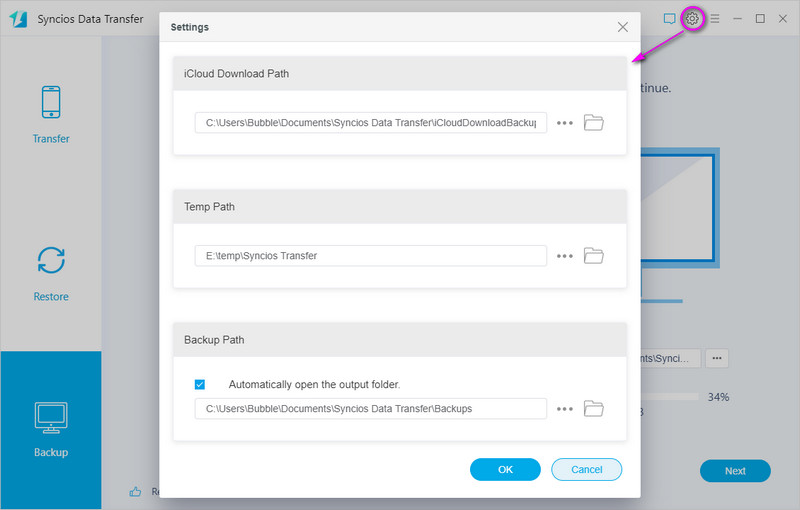Click the 34% progress text
Image resolution: width=800 pixels, height=510 pixels.
[718, 397]
